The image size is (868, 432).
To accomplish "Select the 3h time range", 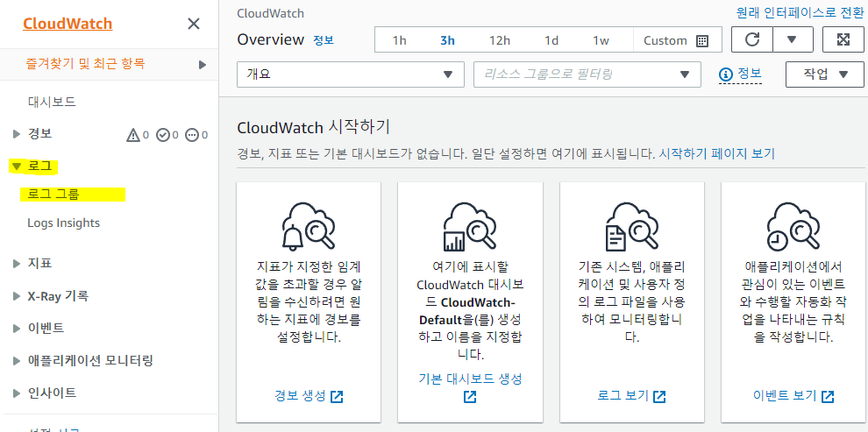I will pos(447,40).
